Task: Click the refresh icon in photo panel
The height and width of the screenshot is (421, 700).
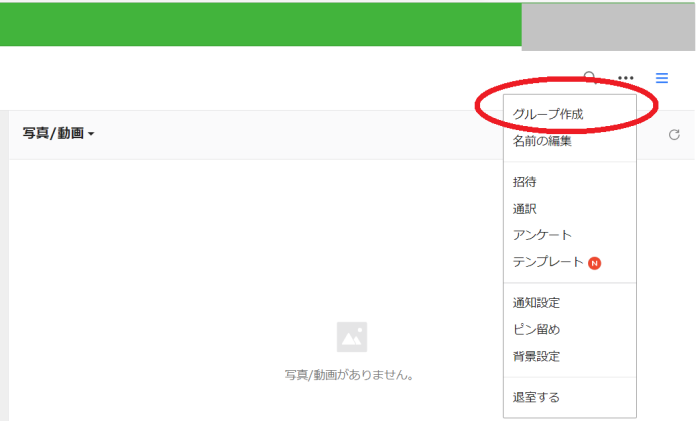Action: 674,135
